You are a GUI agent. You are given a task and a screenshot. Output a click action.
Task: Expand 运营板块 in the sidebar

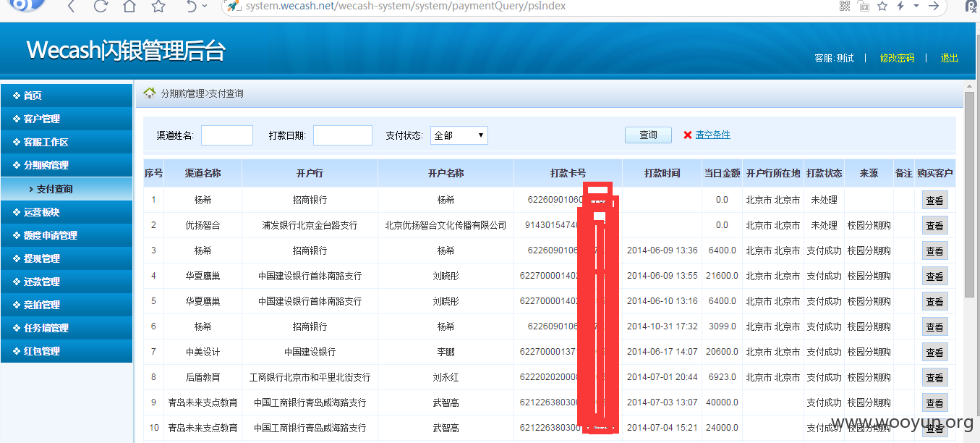(67, 212)
